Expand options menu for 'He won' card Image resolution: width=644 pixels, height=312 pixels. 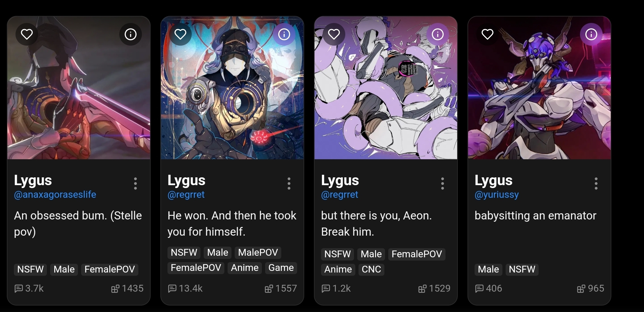[x=289, y=184]
